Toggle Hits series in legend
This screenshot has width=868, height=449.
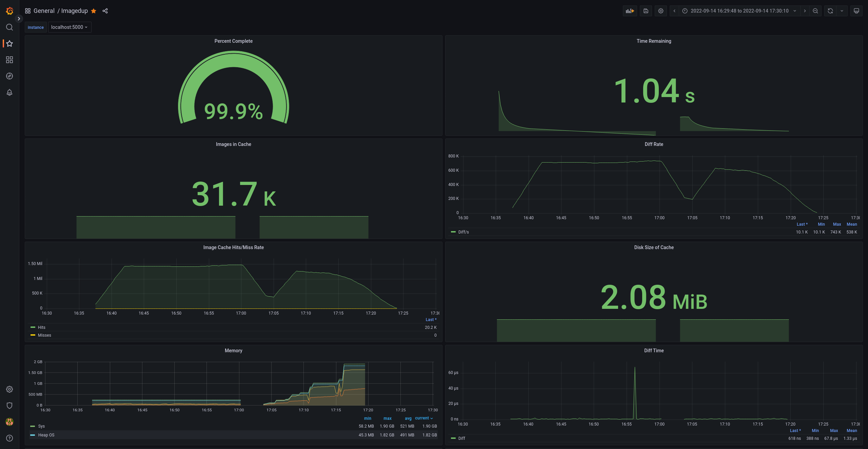coord(42,327)
